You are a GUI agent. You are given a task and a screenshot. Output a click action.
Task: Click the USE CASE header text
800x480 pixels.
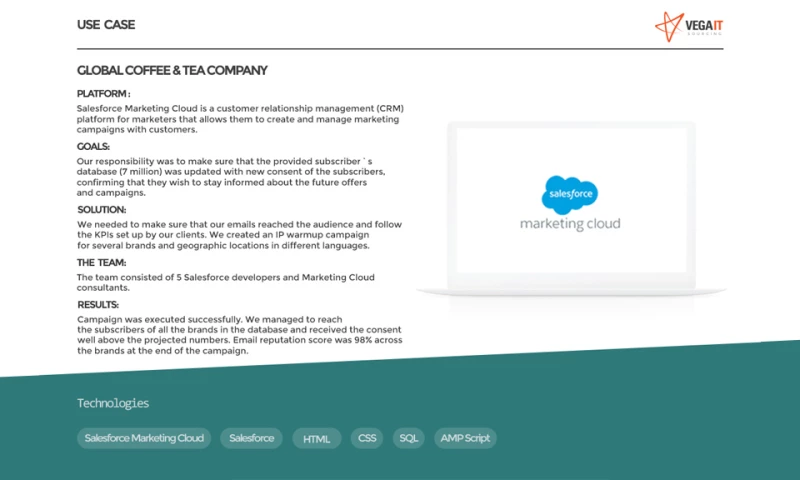tap(106, 25)
